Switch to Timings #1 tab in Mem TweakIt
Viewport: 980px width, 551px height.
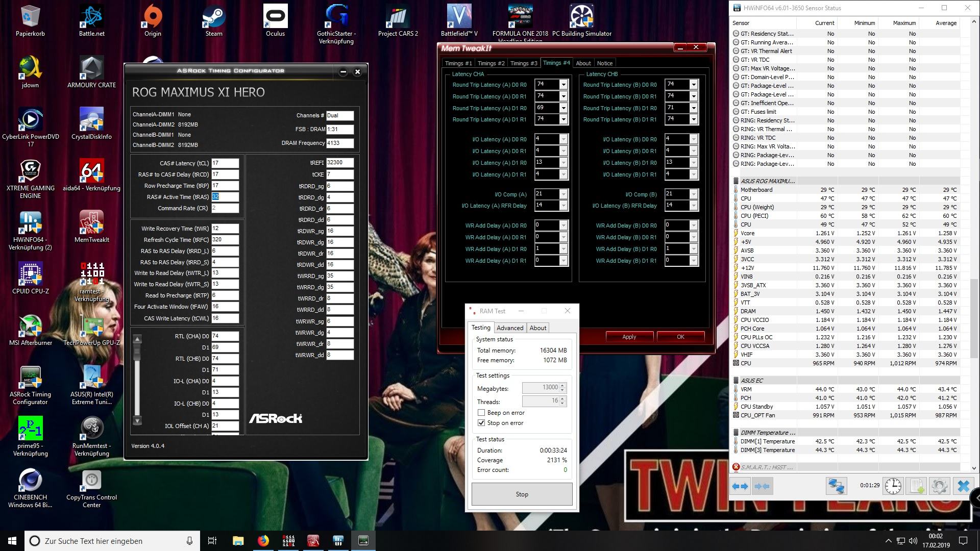click(458, 63)
